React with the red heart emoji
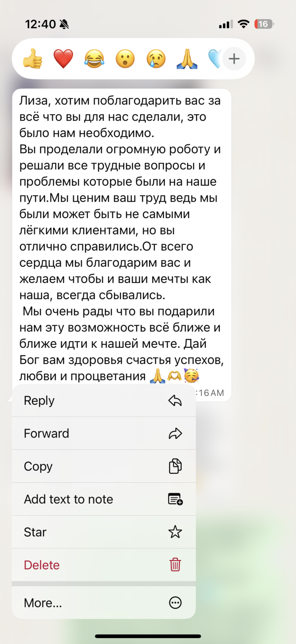 click(63, 59)
